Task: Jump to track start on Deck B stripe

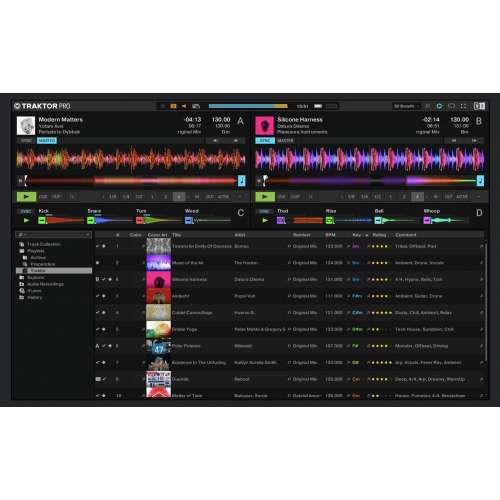Action: (x=259, y=181)
